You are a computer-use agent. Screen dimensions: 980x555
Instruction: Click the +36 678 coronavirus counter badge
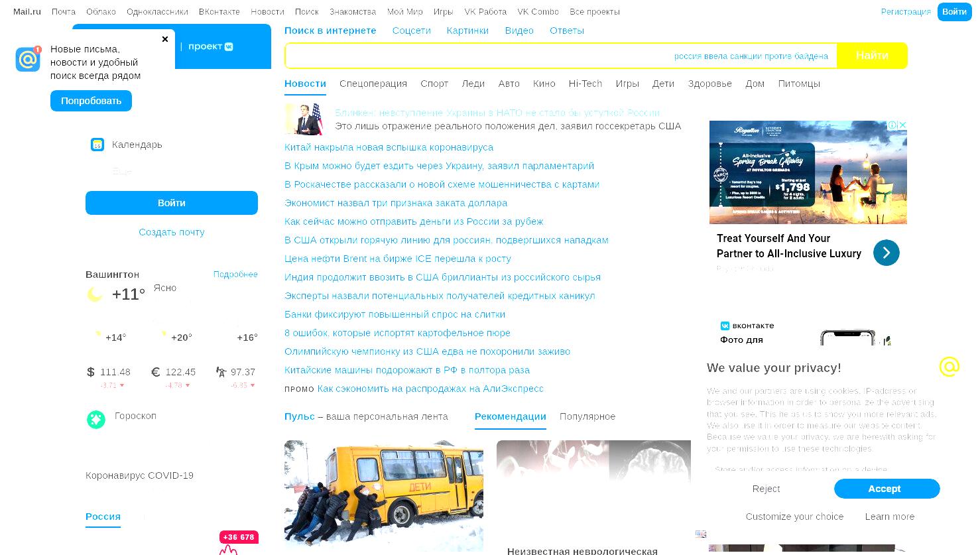click(x=239, y=537)
